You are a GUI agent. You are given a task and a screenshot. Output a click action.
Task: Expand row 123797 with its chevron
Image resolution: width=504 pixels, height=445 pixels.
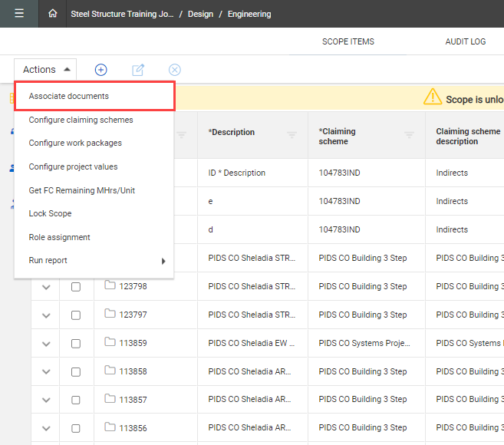click(45, 315)
